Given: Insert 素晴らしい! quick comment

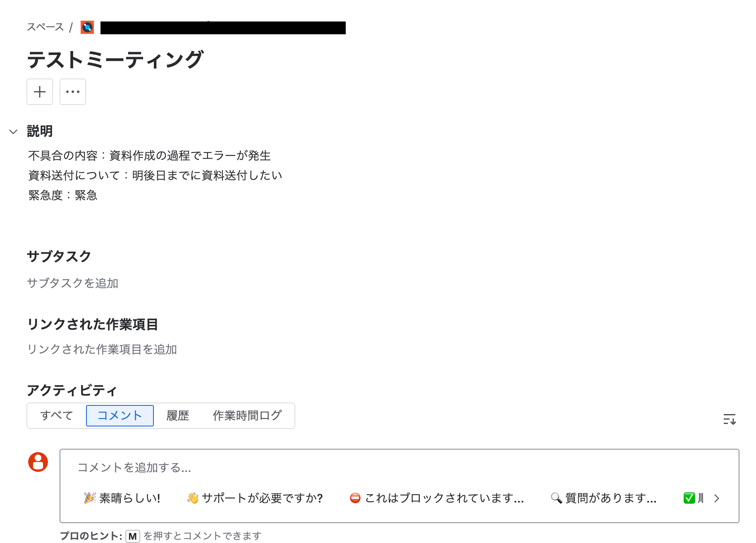Looking at the screenshot, I should click(122, 498).
